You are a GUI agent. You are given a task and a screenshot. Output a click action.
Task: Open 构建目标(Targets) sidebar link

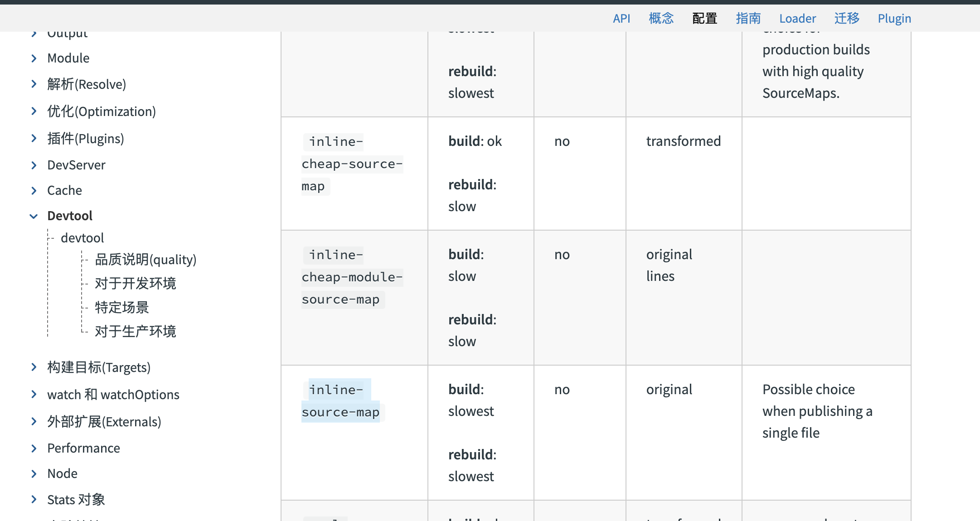coord(99,367)
